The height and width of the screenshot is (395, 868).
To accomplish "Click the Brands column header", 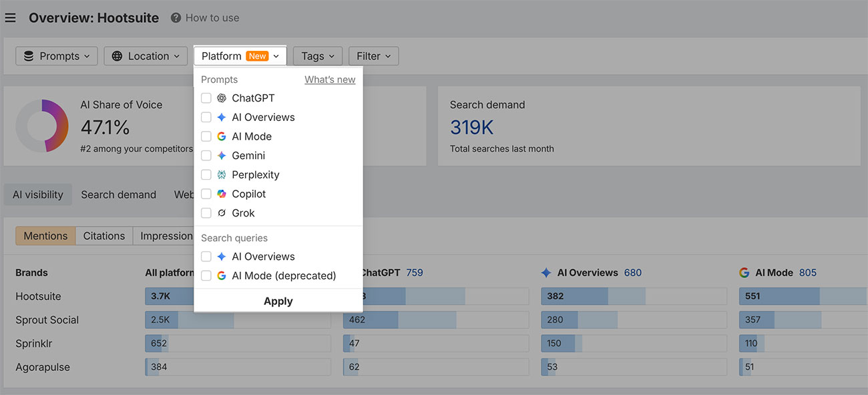I will 32,273.
